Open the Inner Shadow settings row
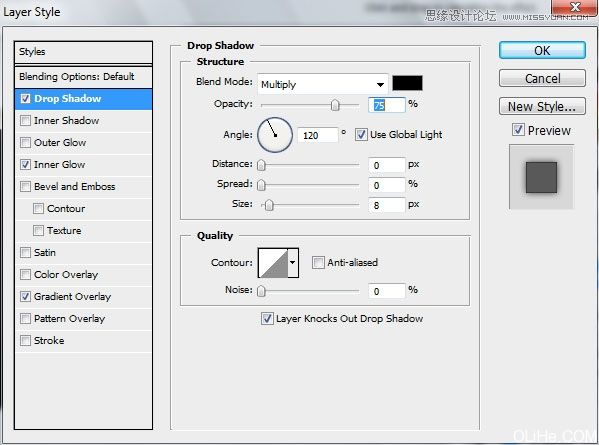599x445 pixels. coord(83,121)
